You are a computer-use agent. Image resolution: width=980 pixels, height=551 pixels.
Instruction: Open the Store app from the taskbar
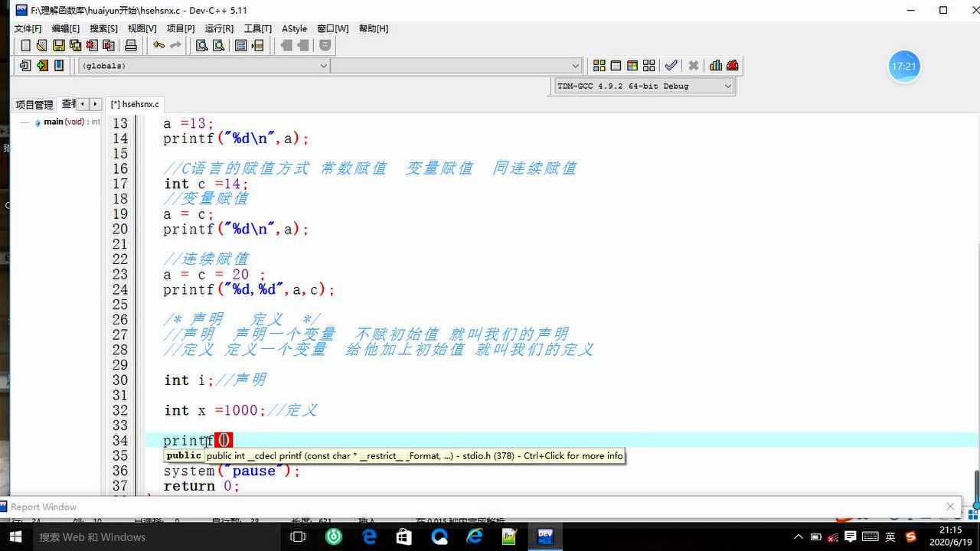point(404,537)
